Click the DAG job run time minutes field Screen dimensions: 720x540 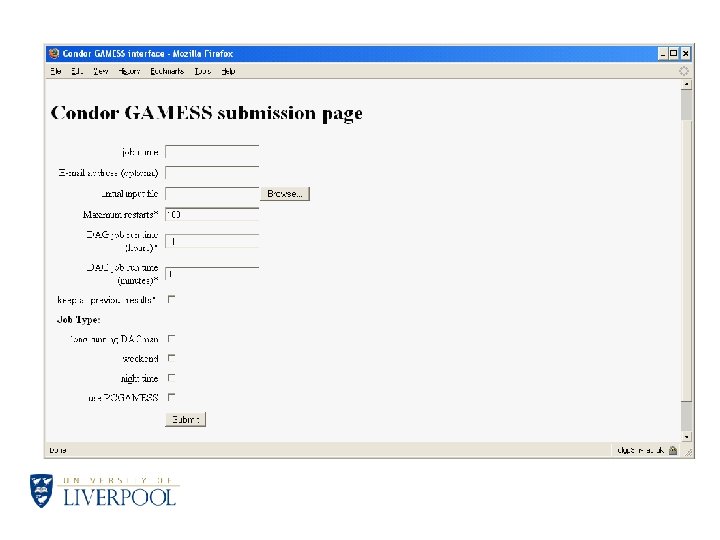(x=212, y=274)
